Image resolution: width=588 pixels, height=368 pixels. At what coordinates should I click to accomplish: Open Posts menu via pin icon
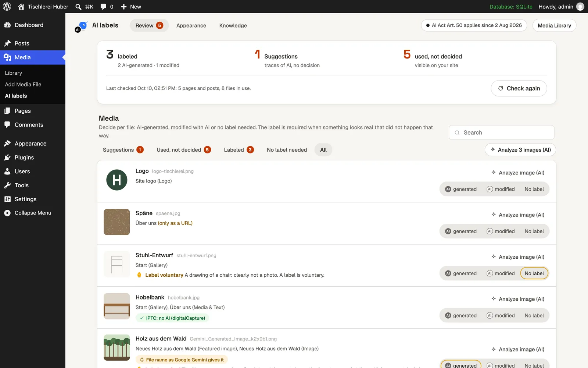click(x=7, y=43)
